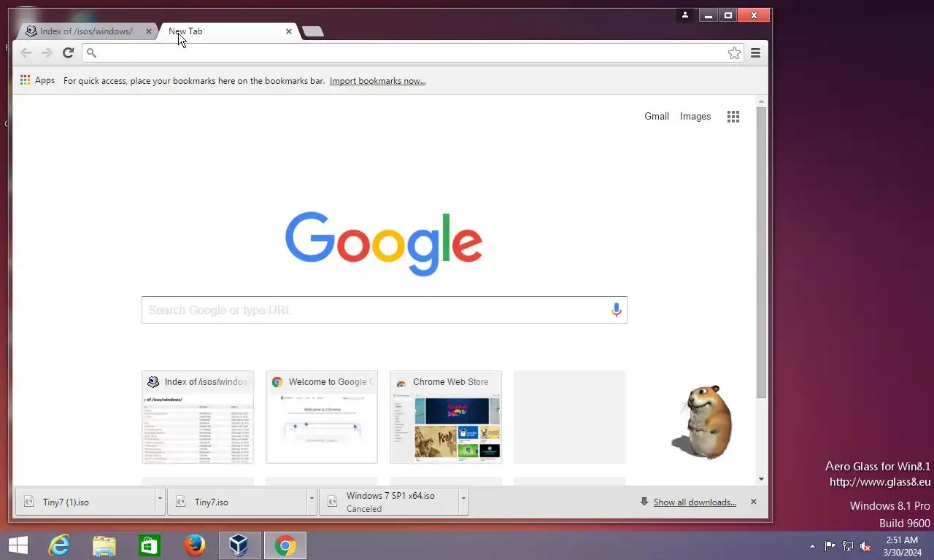
Task: Open the Windows Store taskbar icon
Action: [x=150, y=545]
